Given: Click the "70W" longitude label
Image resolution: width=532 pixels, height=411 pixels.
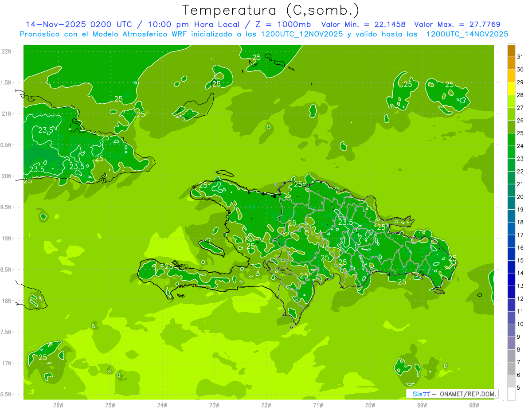Looking at the screenshot, I should coord(370,405).
